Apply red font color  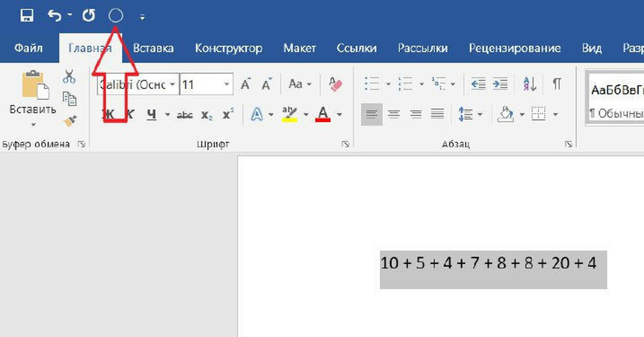(323, 114)
